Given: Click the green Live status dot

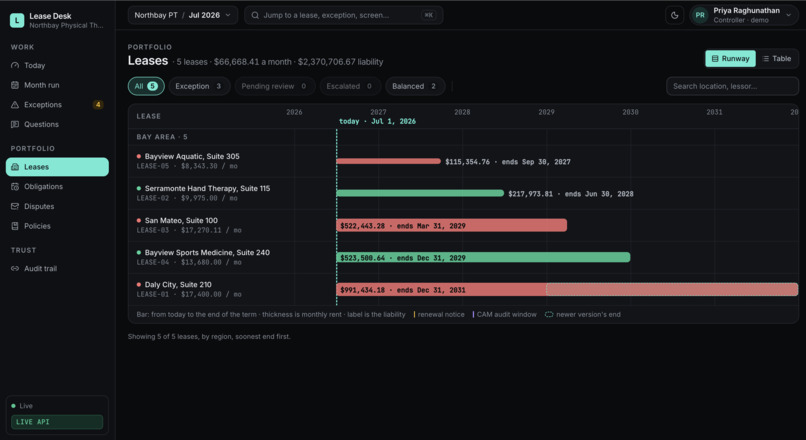Looking at the screenshot, I should (x=13, y=406).
